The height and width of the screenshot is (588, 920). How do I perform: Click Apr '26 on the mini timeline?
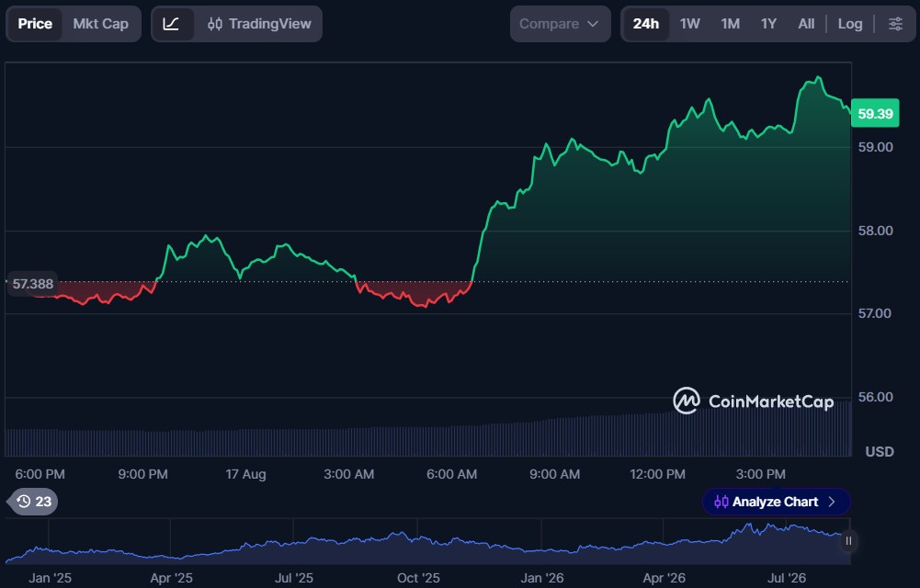pyautogui.click(x=664, y=578)
